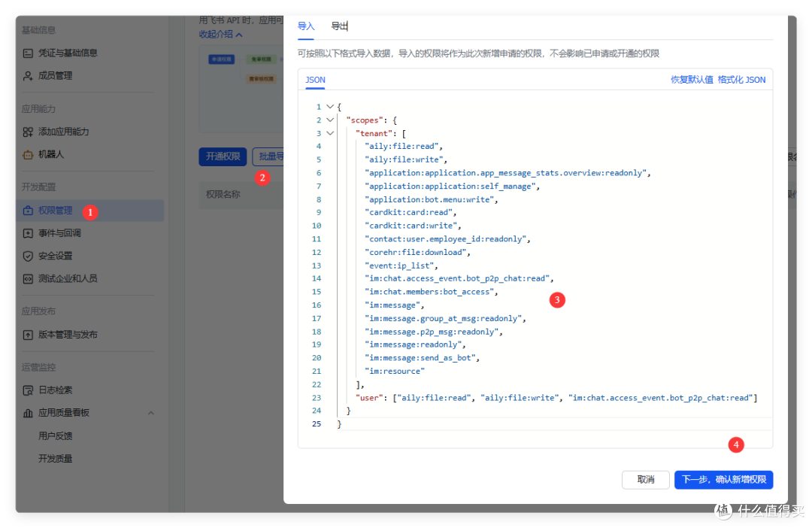Click the "im:resource" line in editor

pyautogui.click(x=395, y=371)
